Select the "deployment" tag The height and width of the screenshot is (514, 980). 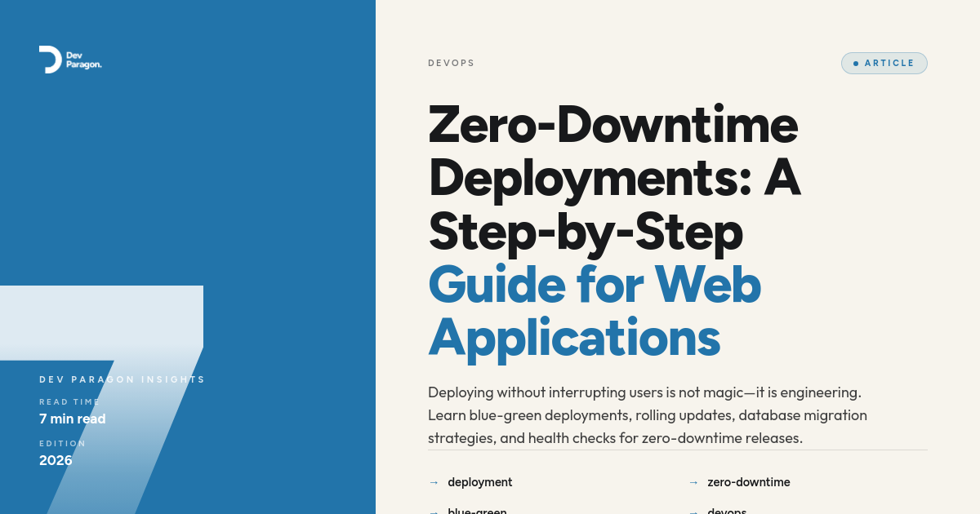[x=480, y=482]
